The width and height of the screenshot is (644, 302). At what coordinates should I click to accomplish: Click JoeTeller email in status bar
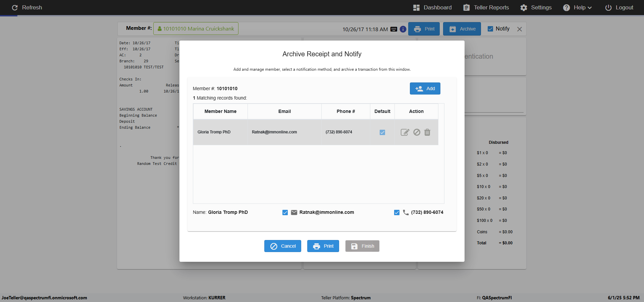coord(44,298)
